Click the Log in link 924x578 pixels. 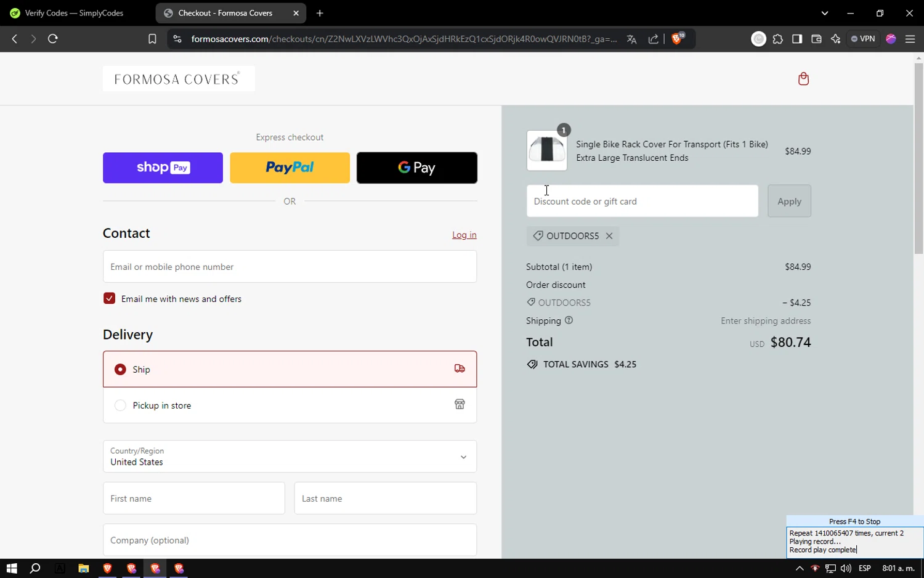click(464, 235)
